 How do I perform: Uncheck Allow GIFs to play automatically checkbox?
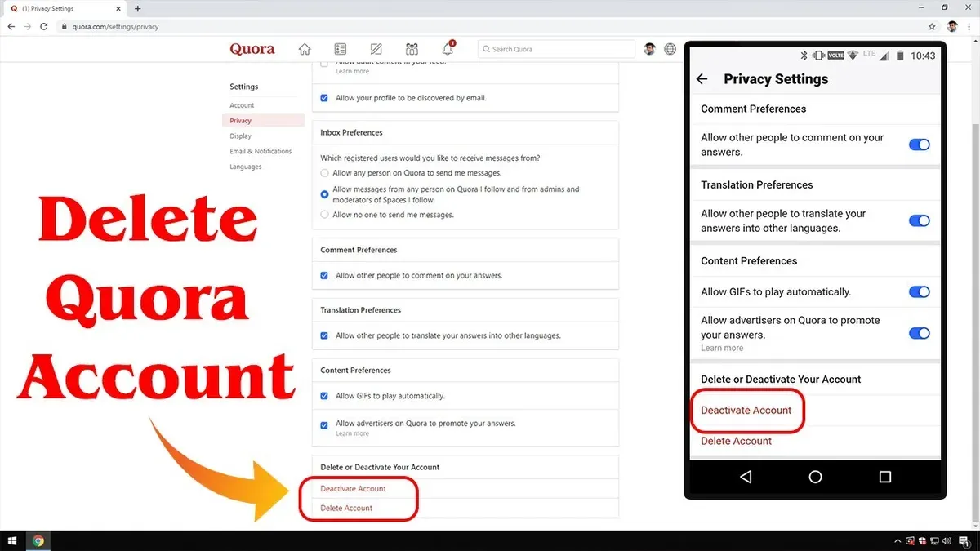coord(324,396)
